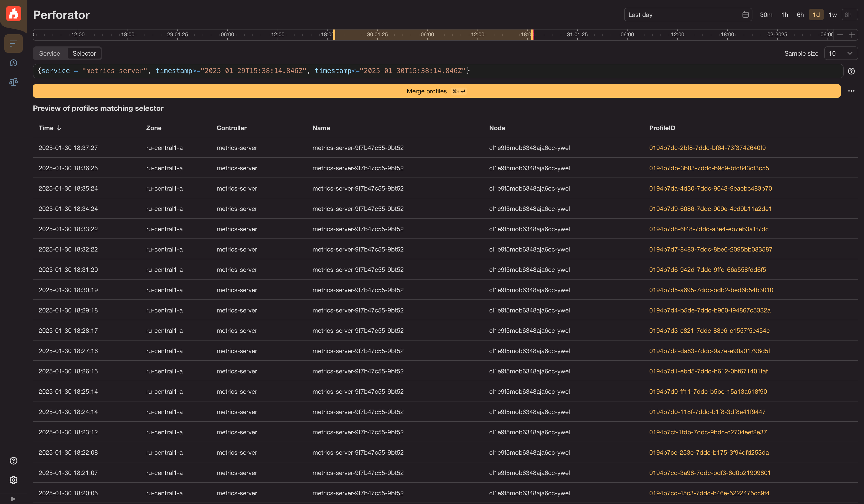This screenshot has width=864, height=504.
Task: Expand the 1w time range option
Action: coord(833,15)
